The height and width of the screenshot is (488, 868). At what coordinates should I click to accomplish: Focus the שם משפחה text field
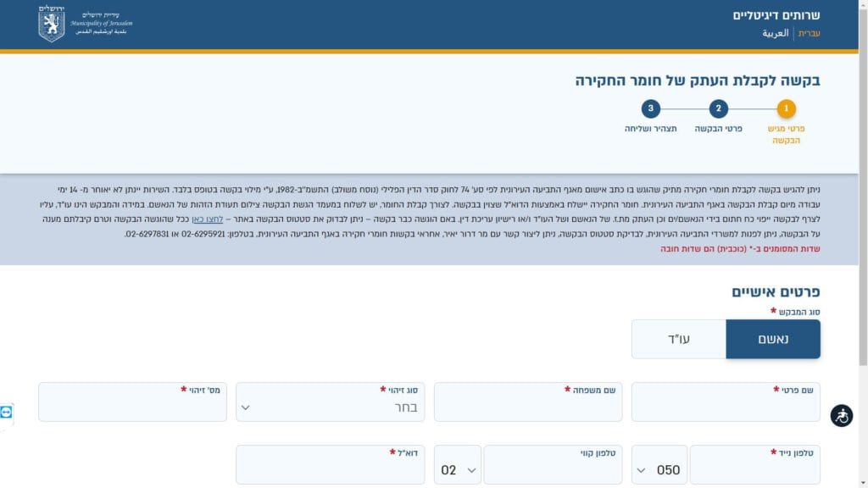(x=528, y=407)
